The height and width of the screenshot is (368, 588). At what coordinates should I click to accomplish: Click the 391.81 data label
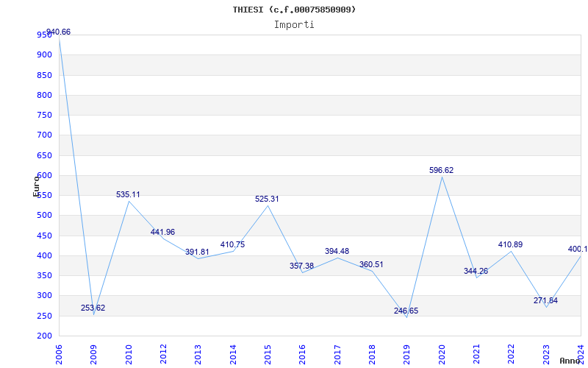pyautogui.click(x=197, y=252)
